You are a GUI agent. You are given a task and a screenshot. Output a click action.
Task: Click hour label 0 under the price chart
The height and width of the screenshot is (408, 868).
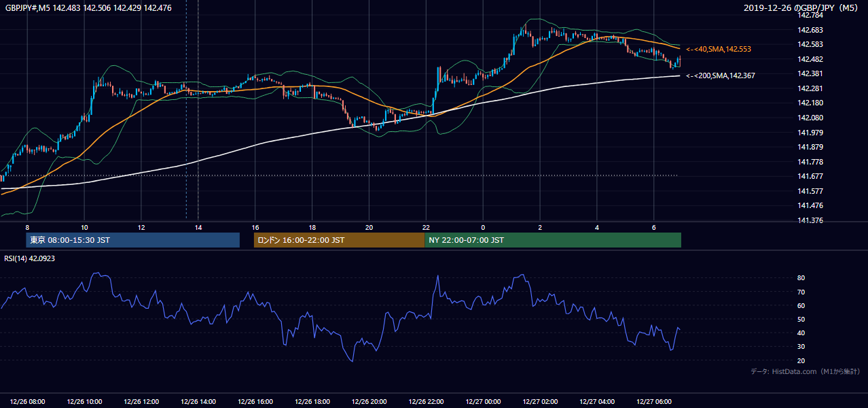point(483,227)
